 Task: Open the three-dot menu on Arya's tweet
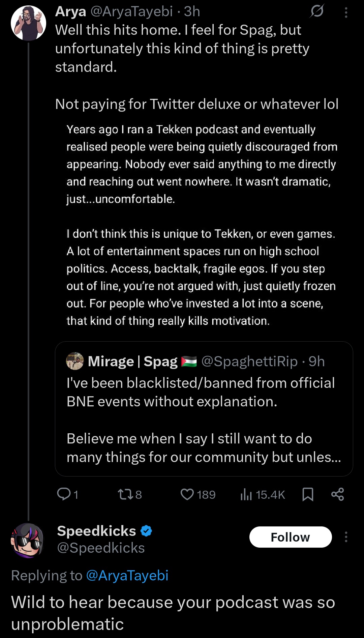pos(346,13)
